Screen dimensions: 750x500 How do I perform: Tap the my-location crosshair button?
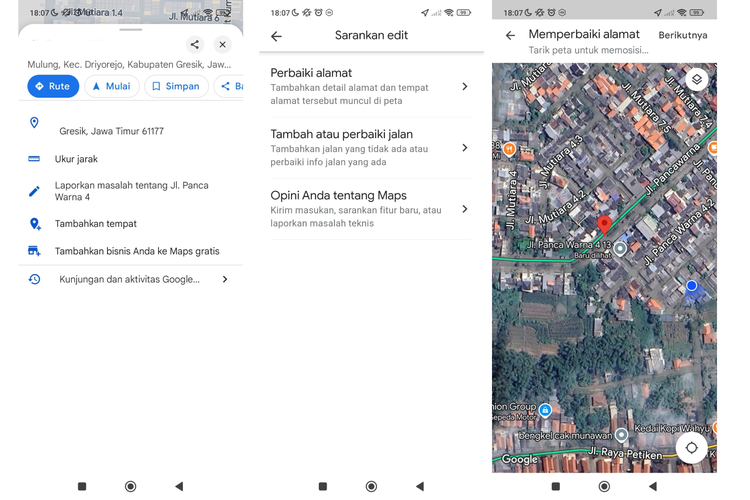pos(691,448)
